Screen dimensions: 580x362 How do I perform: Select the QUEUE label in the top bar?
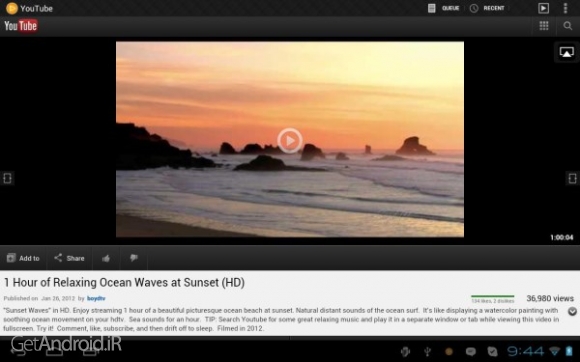click(x=451, y=8)
